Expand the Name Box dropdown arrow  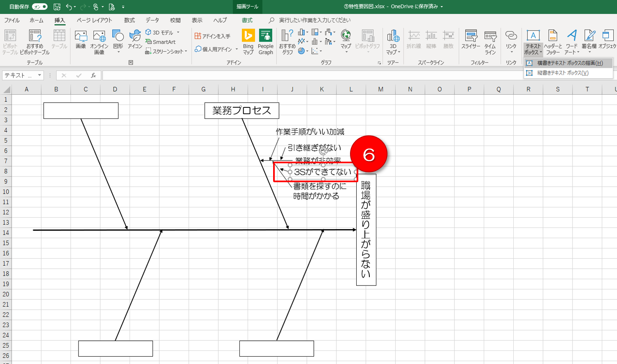39,75
